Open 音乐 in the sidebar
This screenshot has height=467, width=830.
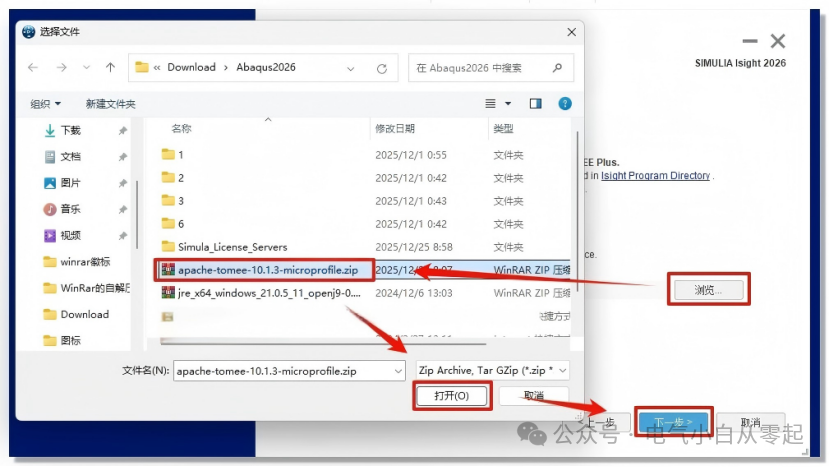[x=70, y=209]
